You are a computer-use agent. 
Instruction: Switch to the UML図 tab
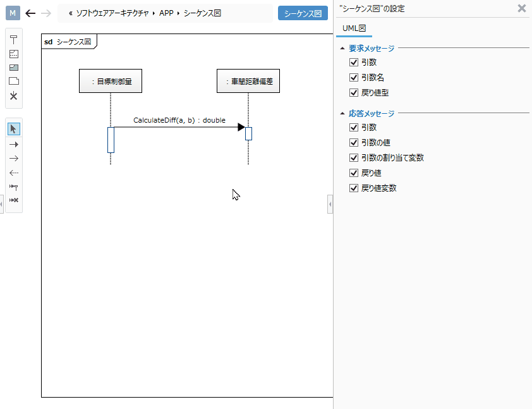click(354, 28)
